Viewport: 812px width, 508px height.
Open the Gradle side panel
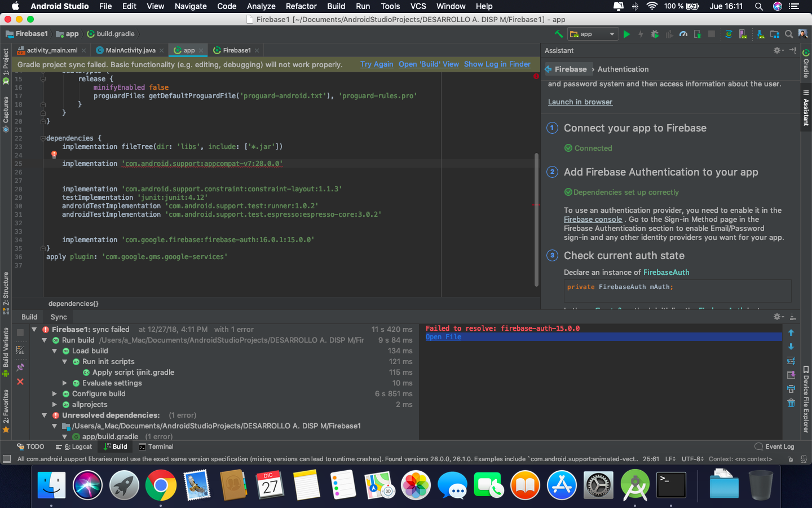click(806, 64)
